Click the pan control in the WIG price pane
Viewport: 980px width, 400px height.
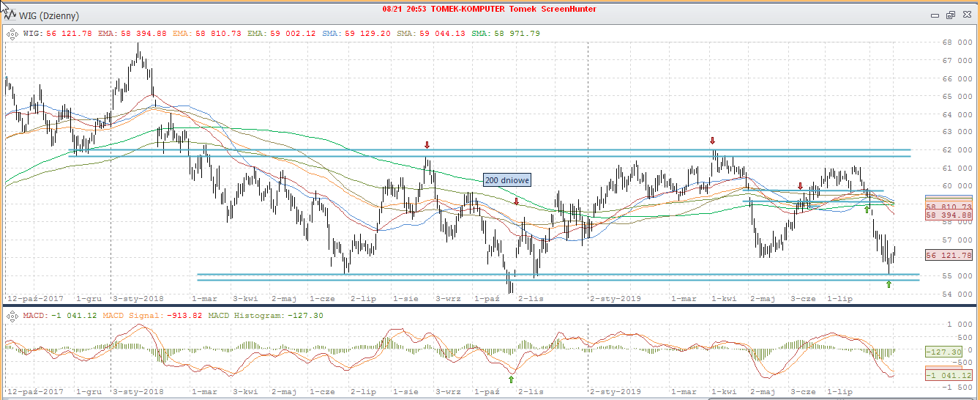(x=12, y=33)
